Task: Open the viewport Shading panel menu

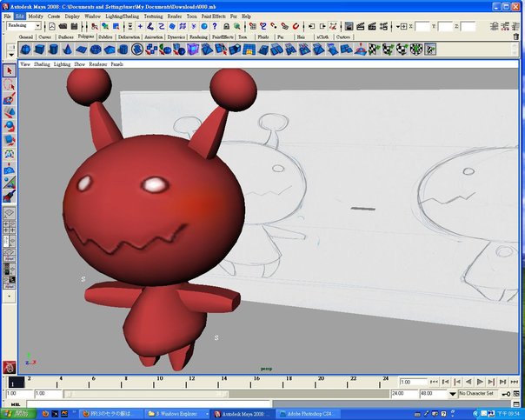Action: pos(42,64)
